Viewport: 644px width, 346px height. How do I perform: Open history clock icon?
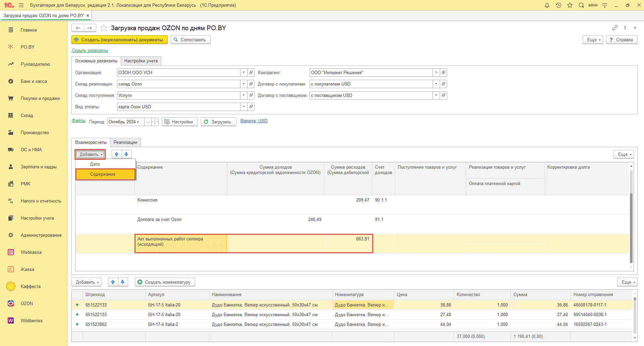pyautogui.click(x=558, y=5)
